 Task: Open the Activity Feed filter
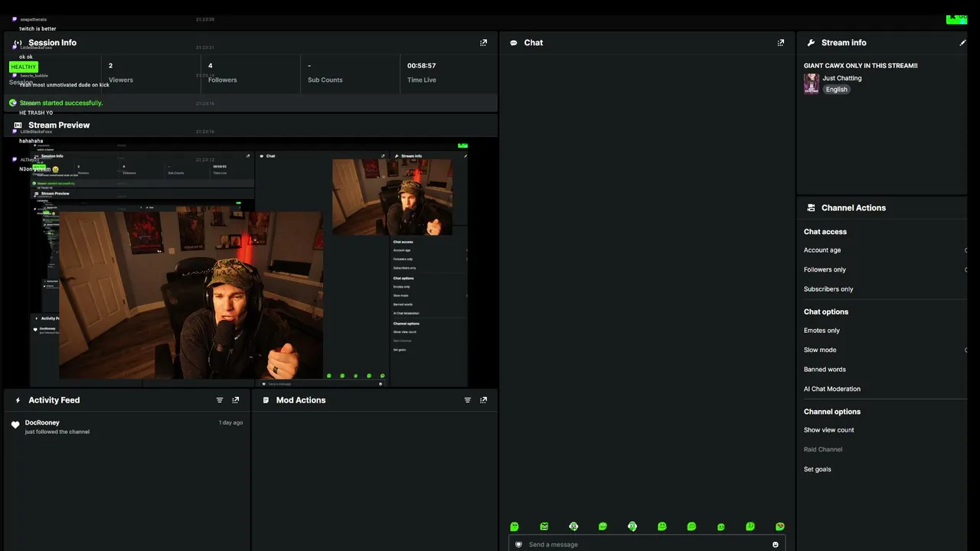point(220,400)
